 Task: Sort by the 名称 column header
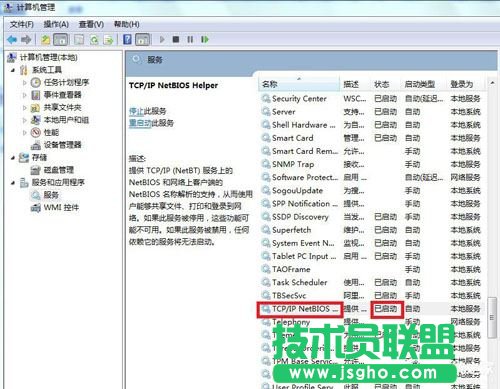299,84
